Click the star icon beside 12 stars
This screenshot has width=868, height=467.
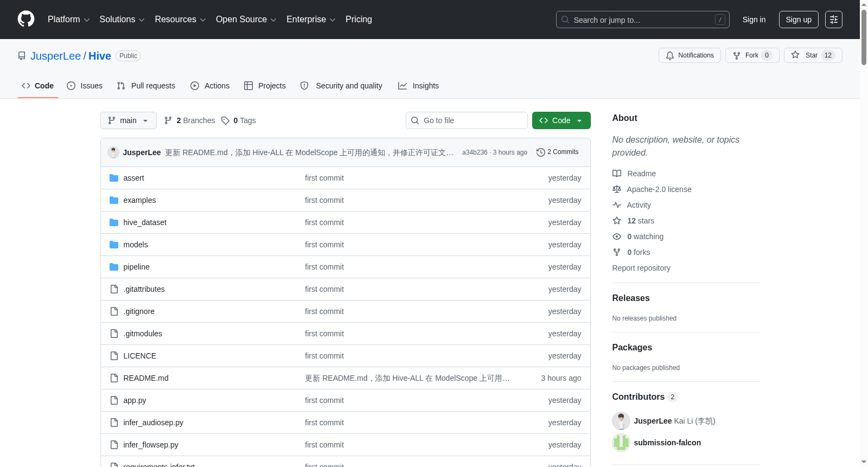[617, 221]
